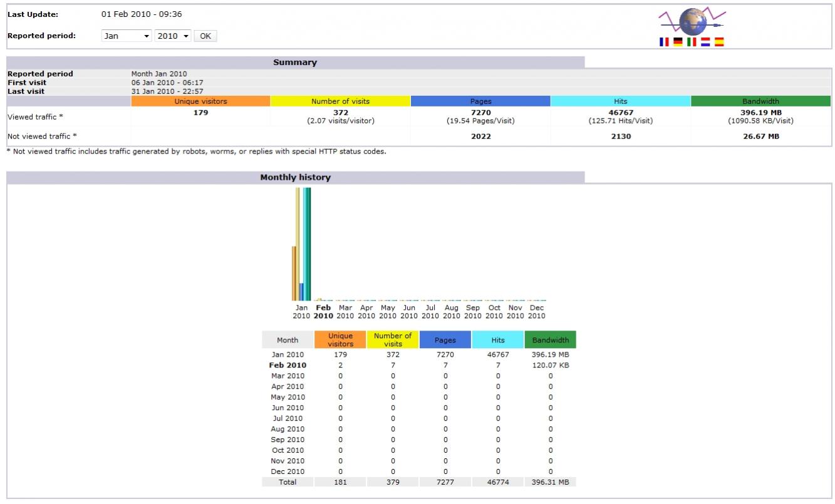Select the bold Feb 2010 label under chart
Viewport: 835px width, 504px height.
pyautogui.click(x=323, y=312)
